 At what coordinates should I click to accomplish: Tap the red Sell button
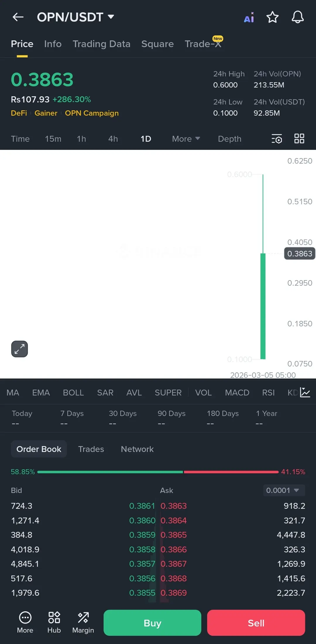256,623
